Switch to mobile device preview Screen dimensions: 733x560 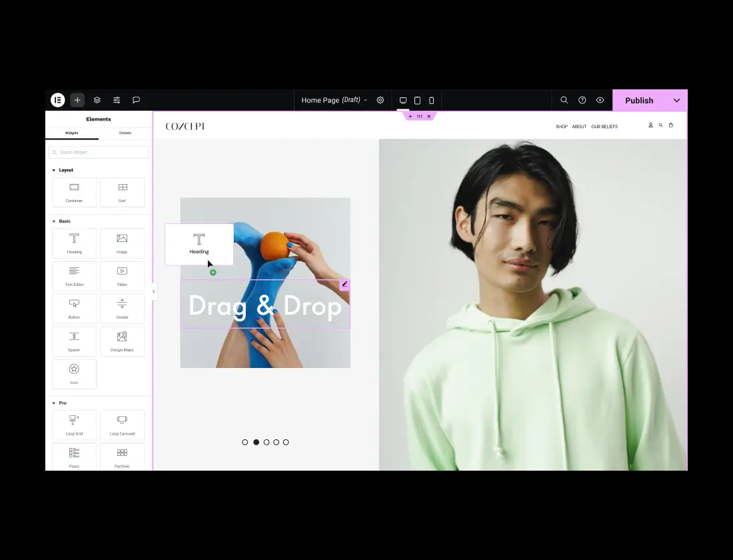point(432,101)
